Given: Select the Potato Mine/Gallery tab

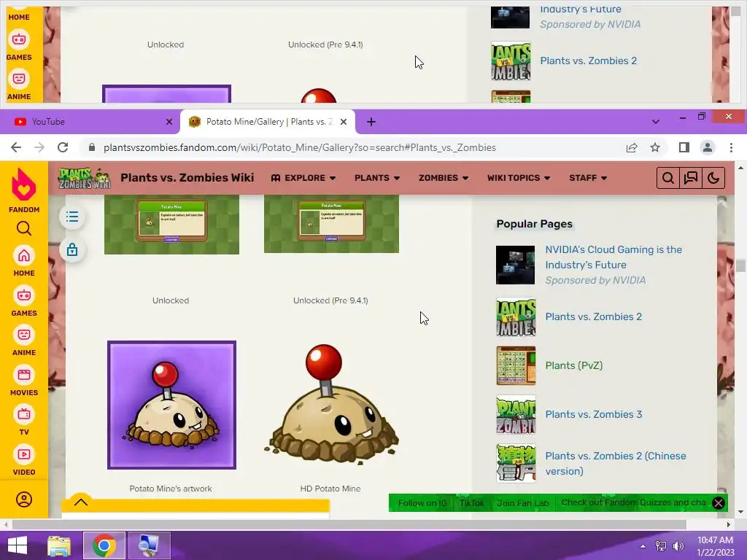Looking at the screenshot, I should (x=267, y=122).
